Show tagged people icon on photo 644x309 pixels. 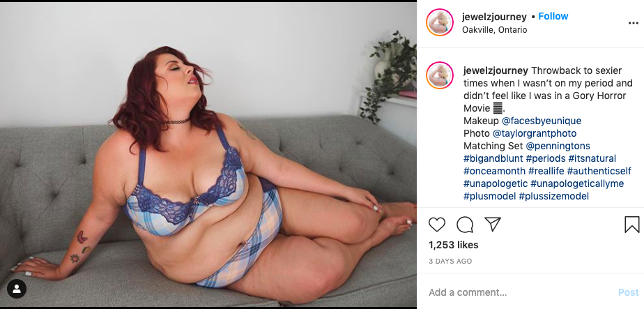[17, 289]
